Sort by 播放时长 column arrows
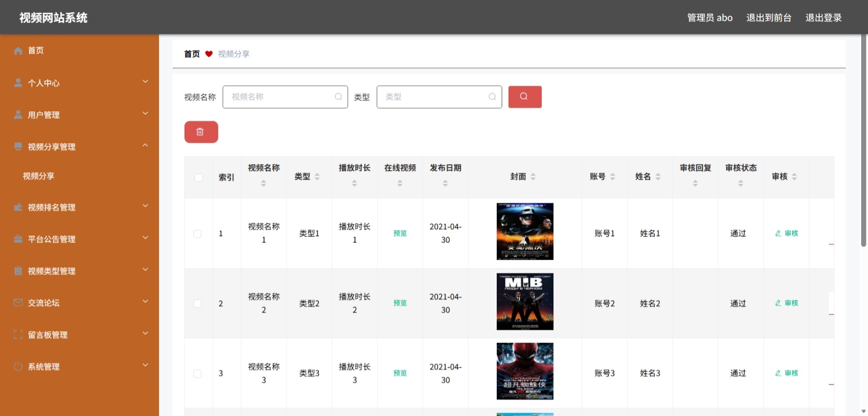This screenshot has width=868, height=416. 354,183
